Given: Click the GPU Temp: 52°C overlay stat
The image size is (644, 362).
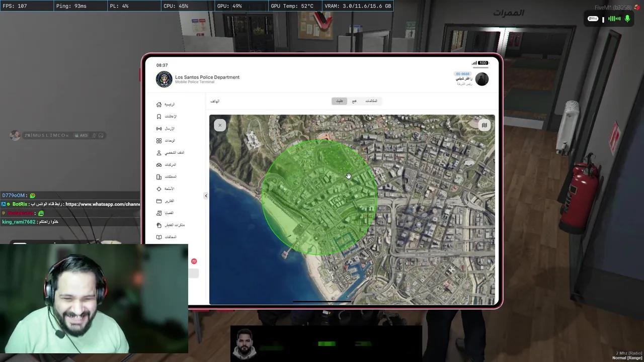Looking at the screenshot, I should [292, 6].
